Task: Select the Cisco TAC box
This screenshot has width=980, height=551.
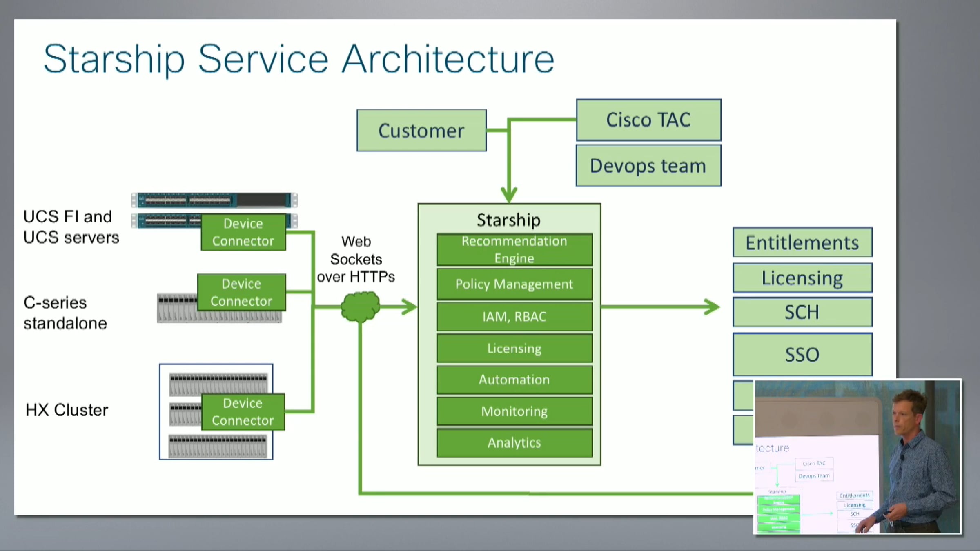Action: (648, 120)
